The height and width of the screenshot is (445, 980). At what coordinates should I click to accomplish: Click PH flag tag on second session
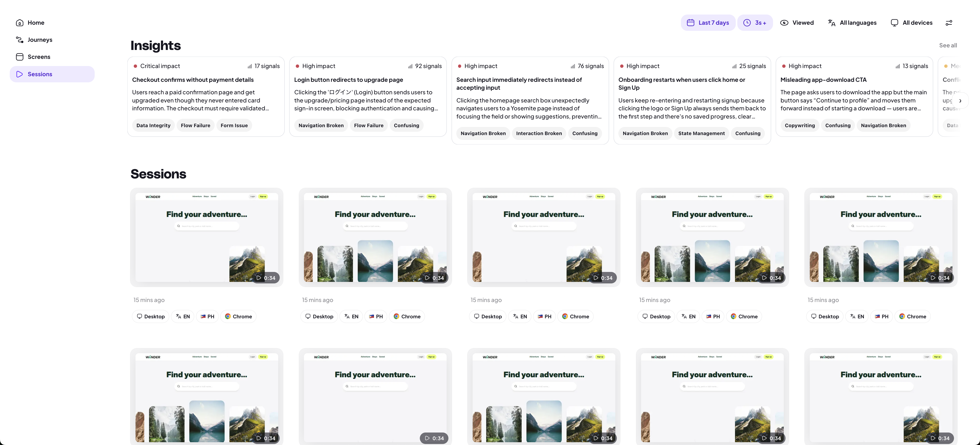(x=375, y=317)
